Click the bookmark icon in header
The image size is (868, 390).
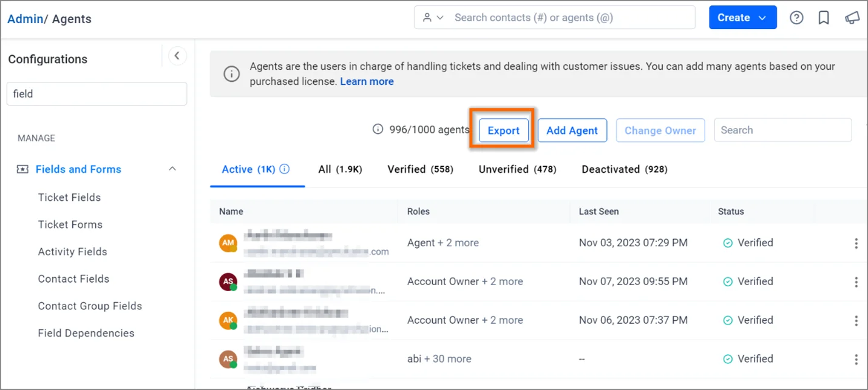pyautogui.click(x=824, y=18)
